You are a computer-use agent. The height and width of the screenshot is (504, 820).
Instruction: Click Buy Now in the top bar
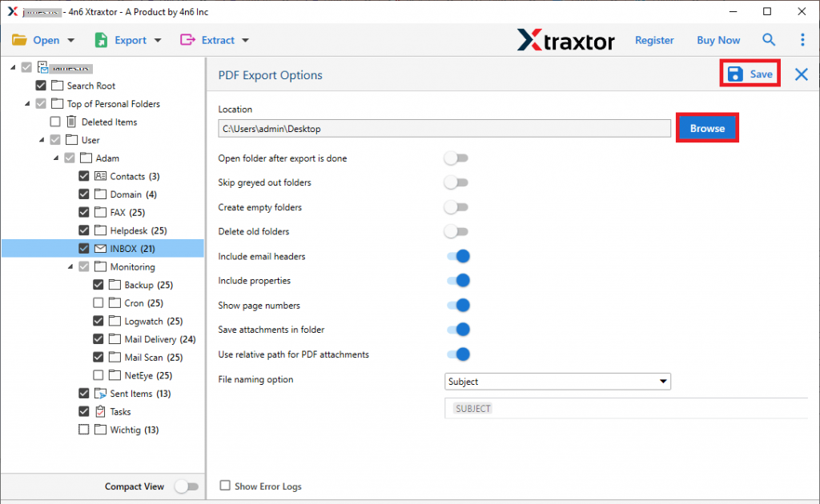coord(718,39)
